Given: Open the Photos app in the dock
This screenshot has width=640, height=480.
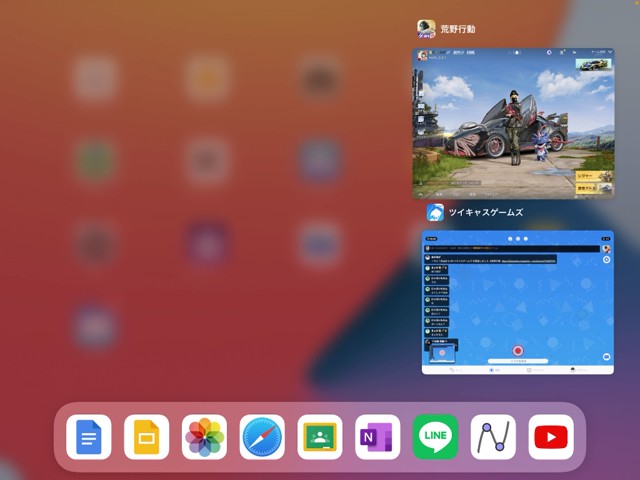Looking at the screenshot, I should pos(204,437).
